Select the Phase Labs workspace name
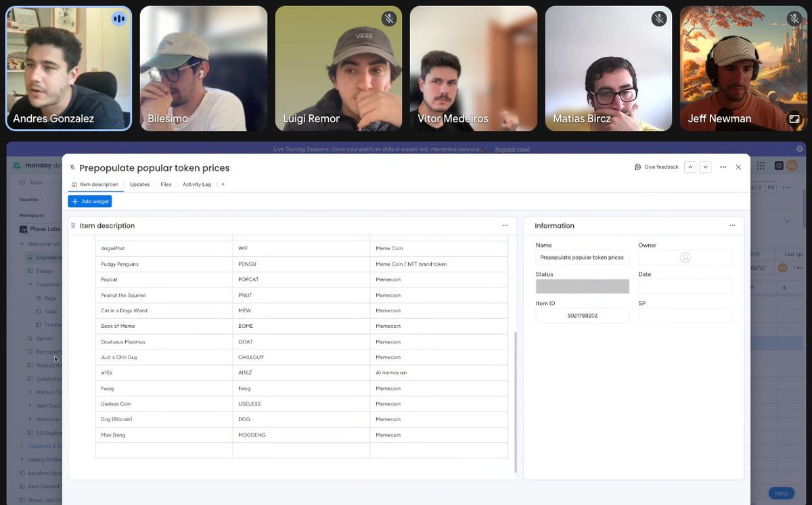The width and height of the screenshot is (812, 505). click(46, 229)
